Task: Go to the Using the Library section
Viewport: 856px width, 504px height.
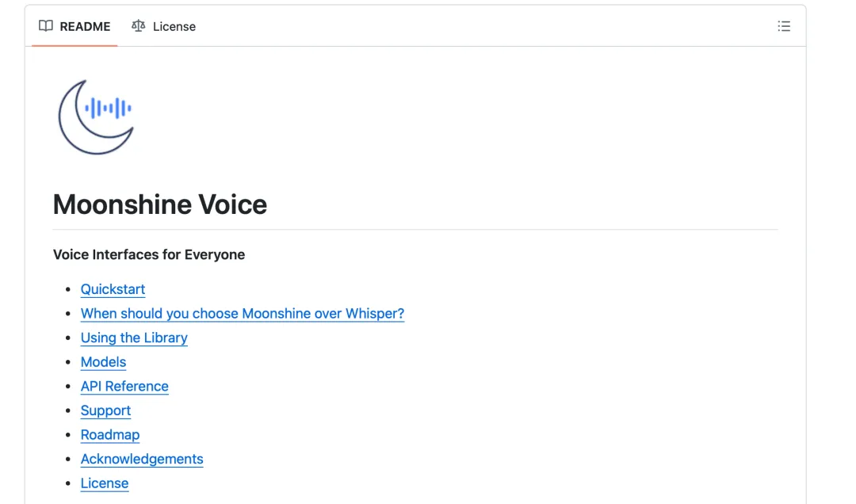Action: click(134, 338)
